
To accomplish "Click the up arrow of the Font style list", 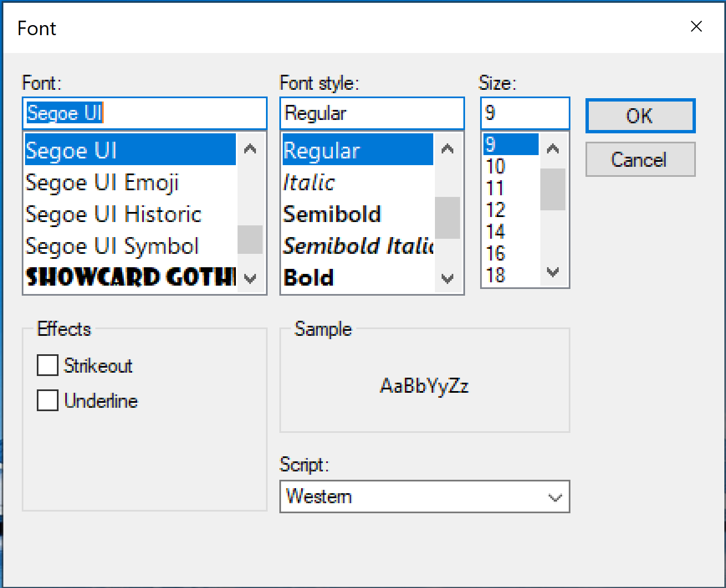I will click(x=448, y=148).
